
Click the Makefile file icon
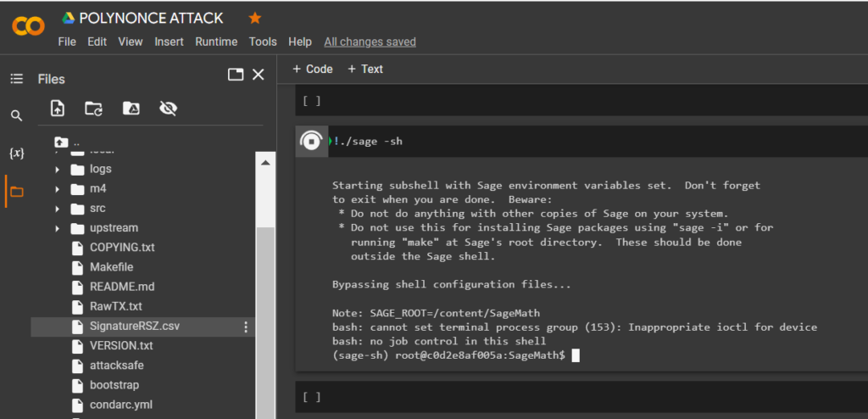click(77, 267)
